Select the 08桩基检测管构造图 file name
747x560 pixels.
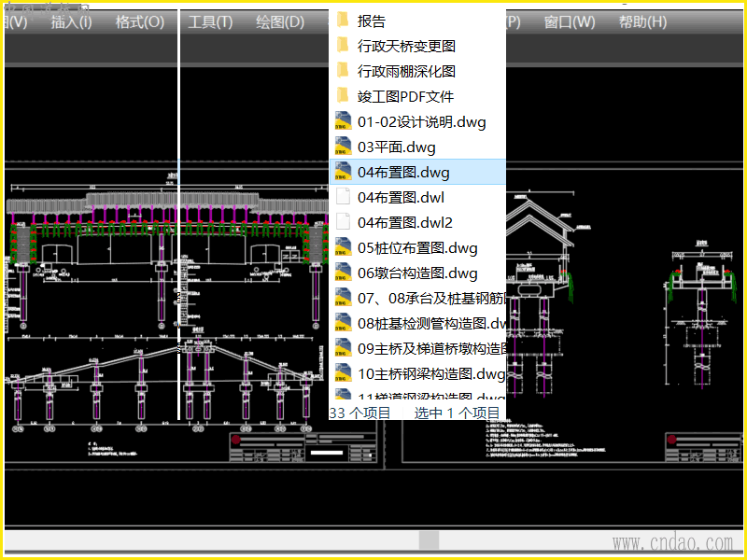coord(431,324)
